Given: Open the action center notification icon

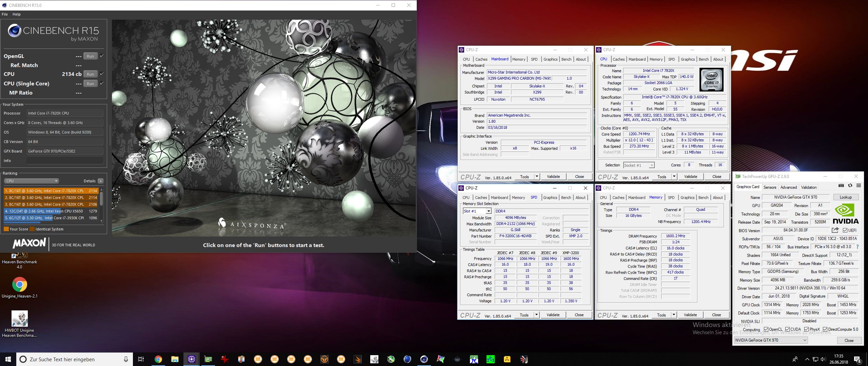Looking at the screenshot, I should tap(857, 360).
